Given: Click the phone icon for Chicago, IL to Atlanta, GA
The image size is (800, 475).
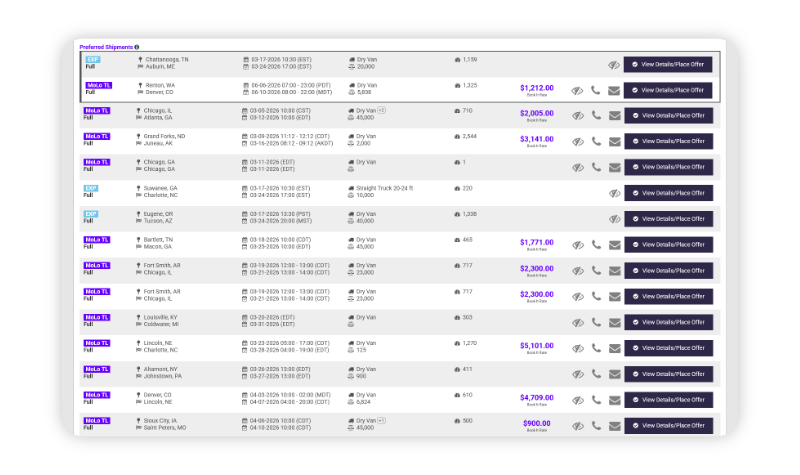Looking at the screenshot, I should pos(596,116).
